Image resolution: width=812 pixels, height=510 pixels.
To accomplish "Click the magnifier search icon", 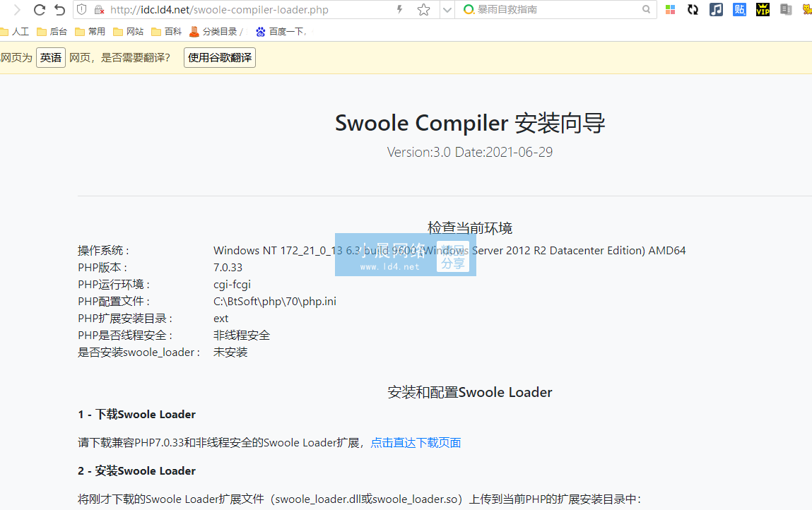I will pyautogui.click(x=647, y=9).
